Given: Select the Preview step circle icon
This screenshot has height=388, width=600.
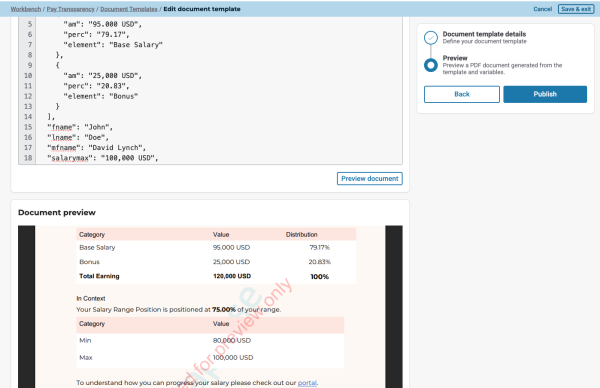Looking at the screenshot, I should (431, 65).
